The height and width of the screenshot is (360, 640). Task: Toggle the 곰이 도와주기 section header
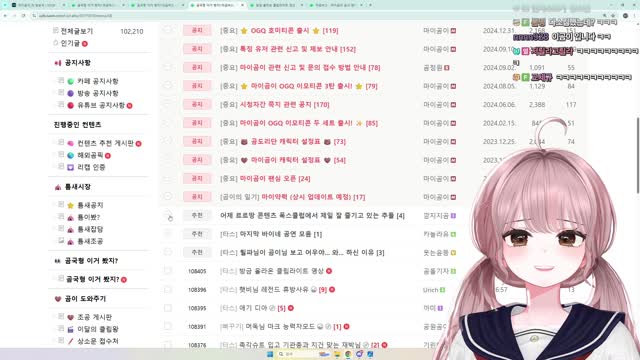(x=80, y=299)
